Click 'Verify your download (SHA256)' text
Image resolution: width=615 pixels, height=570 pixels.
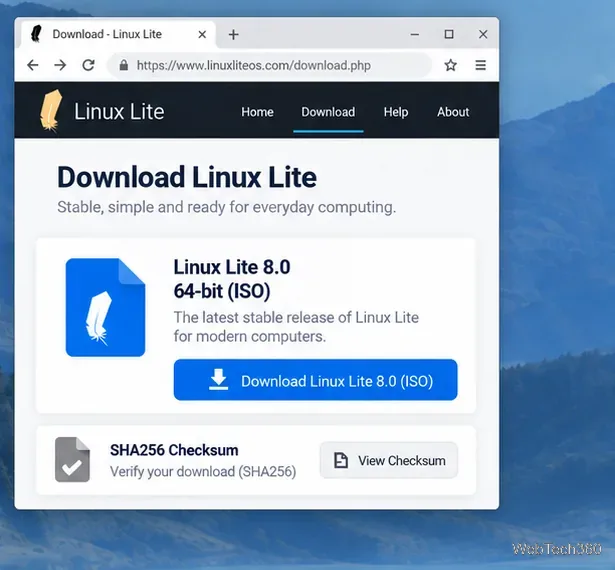[x=203, y=472]
